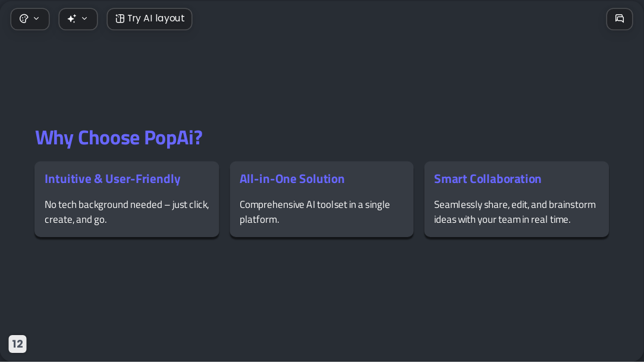Open the comments icon at top right

[x=620, y=19]
